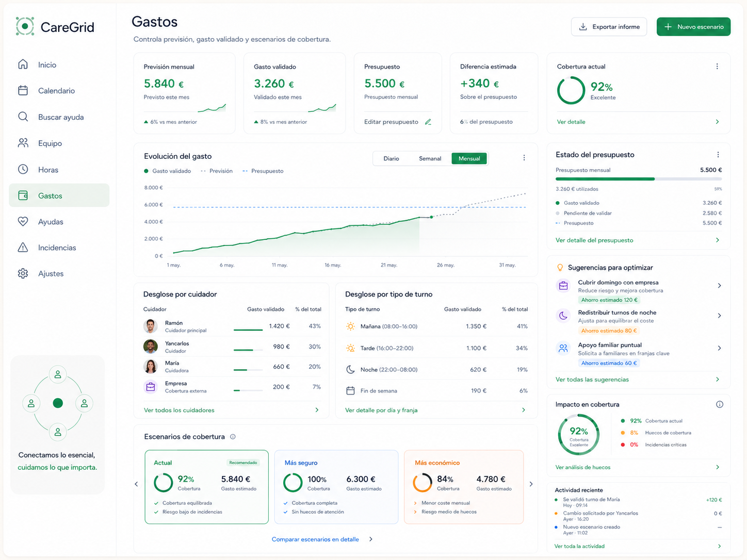
Task: Click chevron next to Ver análisis de huecos
Action: coord(718,467)
